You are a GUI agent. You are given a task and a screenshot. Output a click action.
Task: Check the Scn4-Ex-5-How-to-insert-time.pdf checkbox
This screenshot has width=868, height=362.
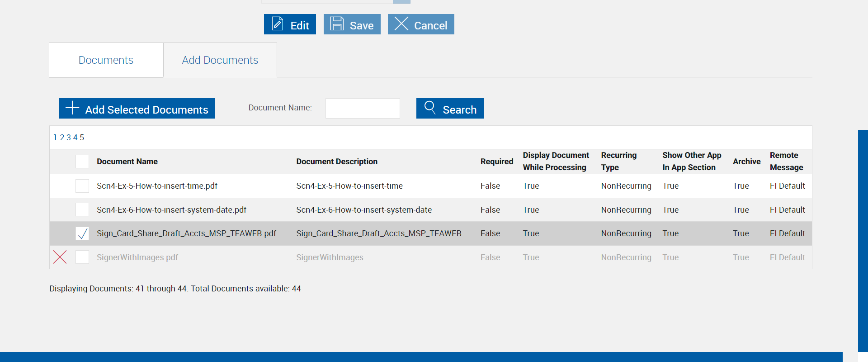click(x=82, y=186)
